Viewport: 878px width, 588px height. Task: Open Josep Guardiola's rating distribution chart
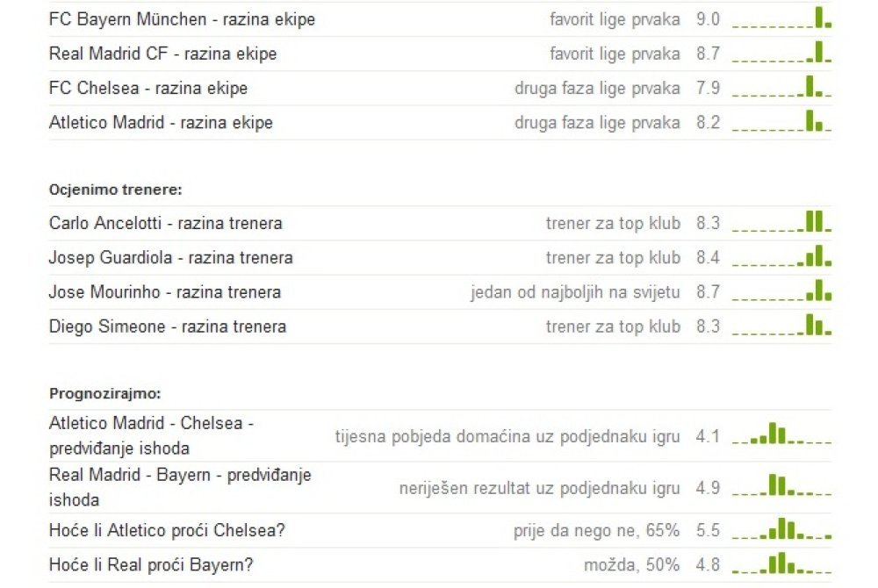click(781, 257)
